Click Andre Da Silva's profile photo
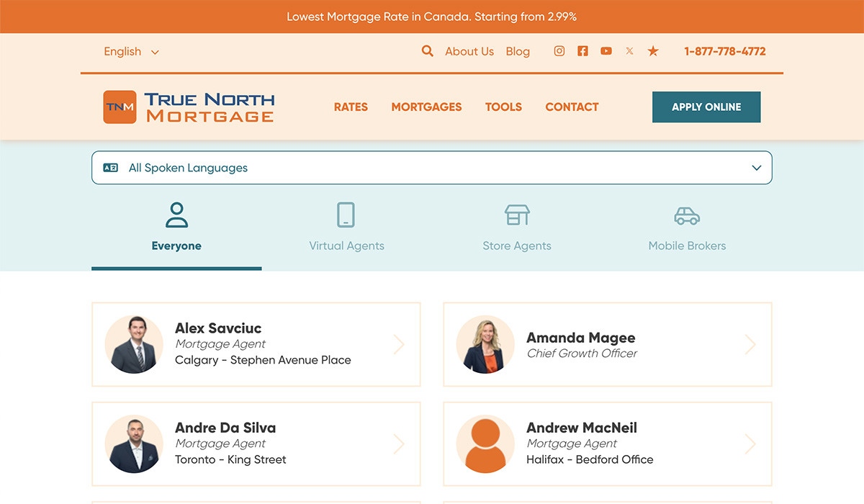 (x=134, y=444)
